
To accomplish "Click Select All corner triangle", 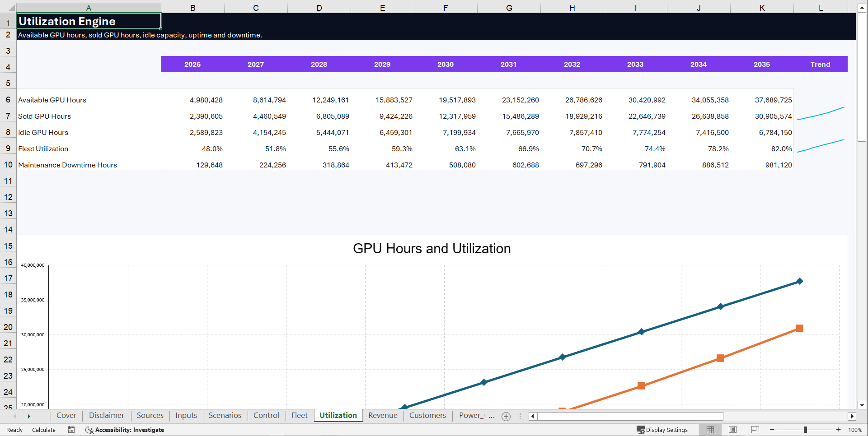I will click(x=11, y=8).
